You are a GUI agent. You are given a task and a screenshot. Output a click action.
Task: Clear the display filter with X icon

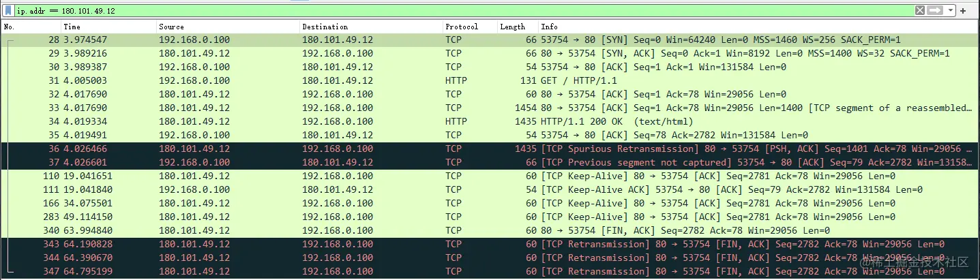[x=920, y=11]
